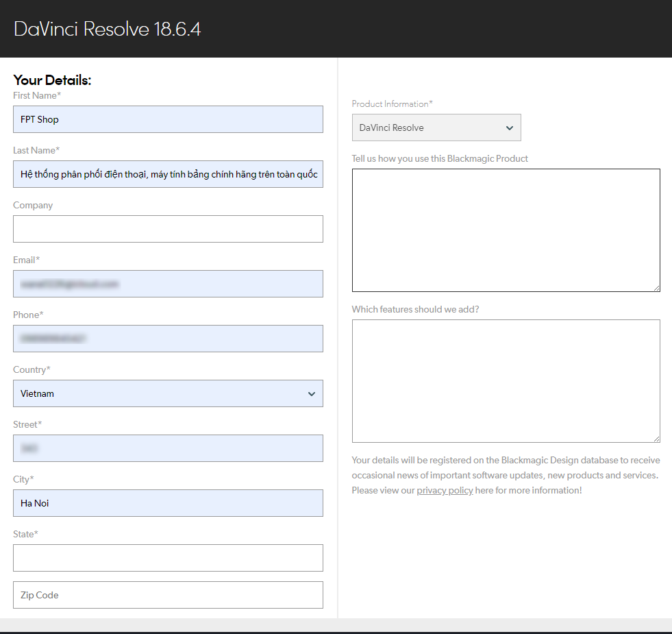Screen dimensions: 672x634
Task: Click the 'Tell us how you use this Blackmagic Product' label
Action: point(440,159)
